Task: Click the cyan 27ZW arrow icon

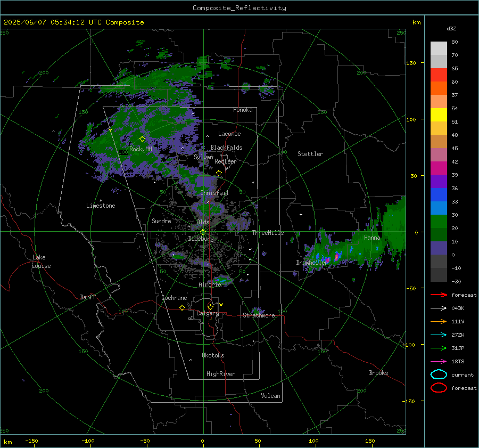Action: point(439,335)
